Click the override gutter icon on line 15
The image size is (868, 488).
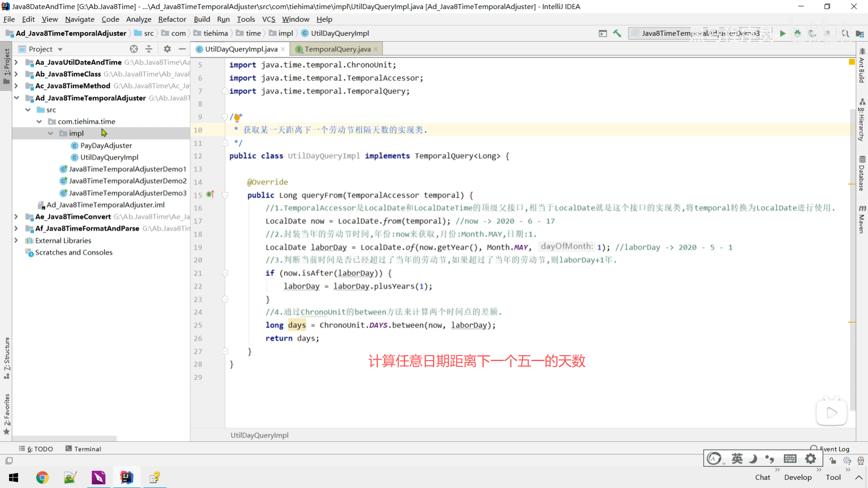(x=210, y=195)
